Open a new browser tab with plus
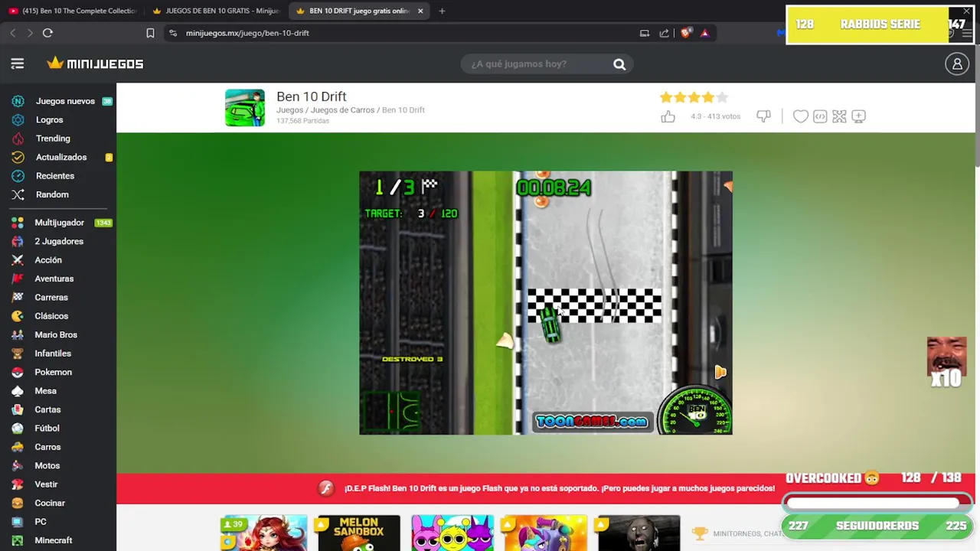 pos(442,11)
